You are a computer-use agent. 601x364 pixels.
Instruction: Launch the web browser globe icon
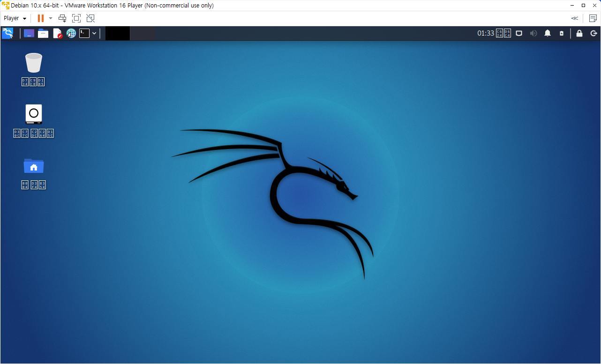coord(71,33)
